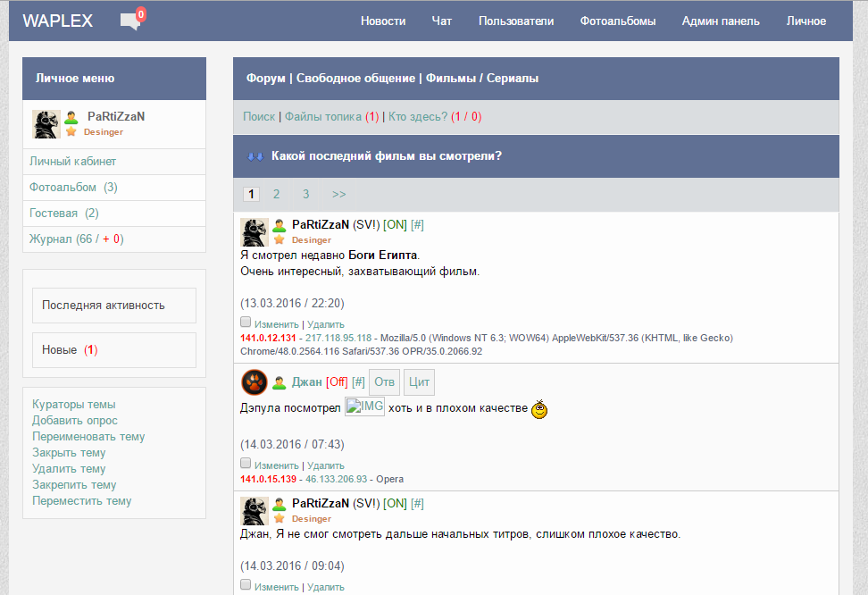Viewport: 868px width, 595px height.
Task: Open the messages speech bubble icon
Action: tap(130, 21)
